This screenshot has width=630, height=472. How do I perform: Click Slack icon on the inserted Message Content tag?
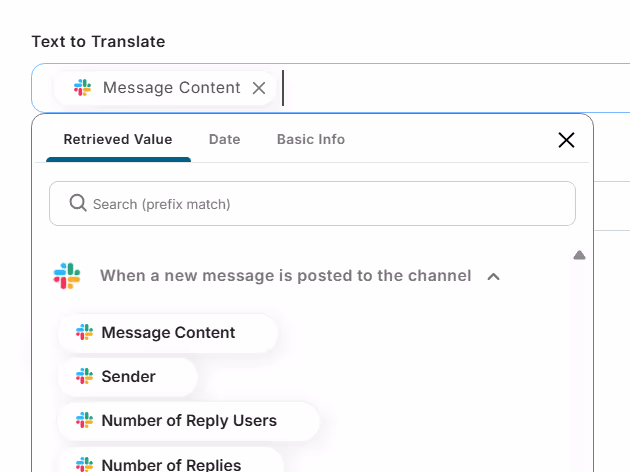(x=82, y=88)
